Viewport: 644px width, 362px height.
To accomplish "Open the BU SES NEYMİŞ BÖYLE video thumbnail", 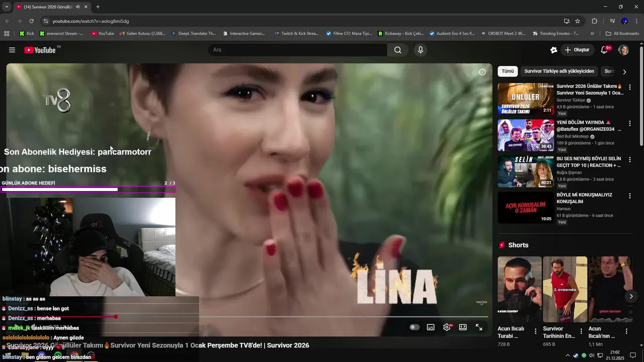I will click(x=526, y=171).
